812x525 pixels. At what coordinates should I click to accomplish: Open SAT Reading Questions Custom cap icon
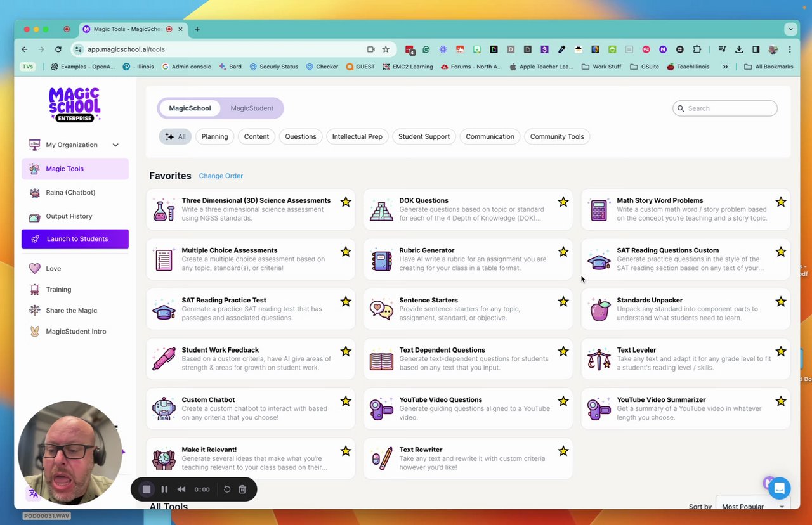pyautogui.click(x=599, y=260)
